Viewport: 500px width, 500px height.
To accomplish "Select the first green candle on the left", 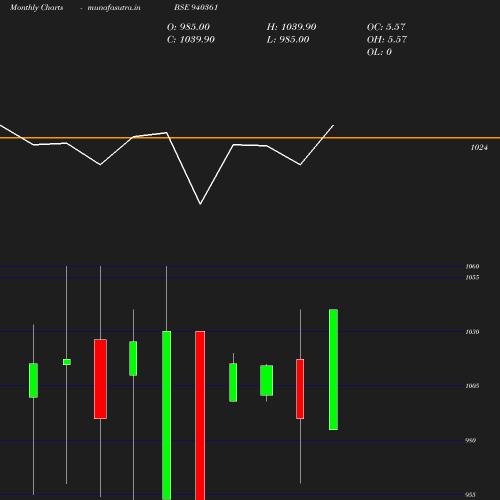I will [x=33, y=380].
